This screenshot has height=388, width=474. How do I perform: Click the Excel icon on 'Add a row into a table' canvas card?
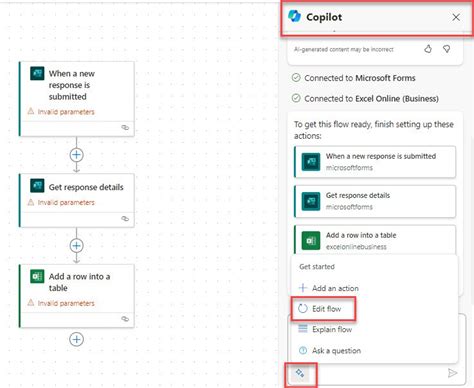pos(37,276)
